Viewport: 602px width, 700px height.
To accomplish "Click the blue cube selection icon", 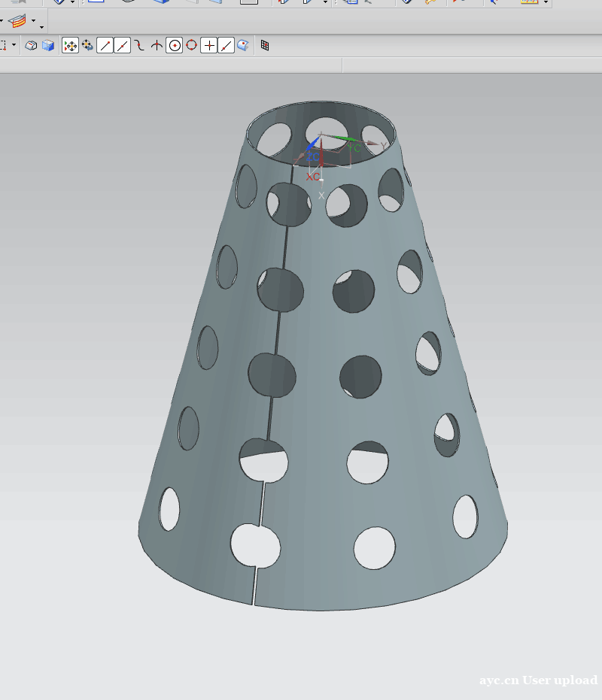I will click(48, 46).
